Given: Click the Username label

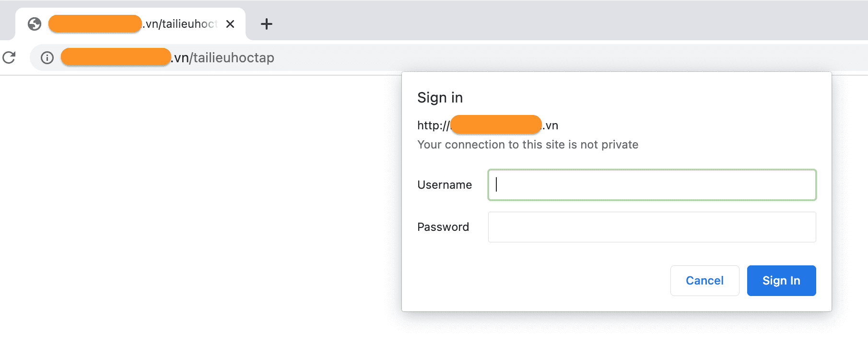Looking at the screenshot, I should click(444, 184).
